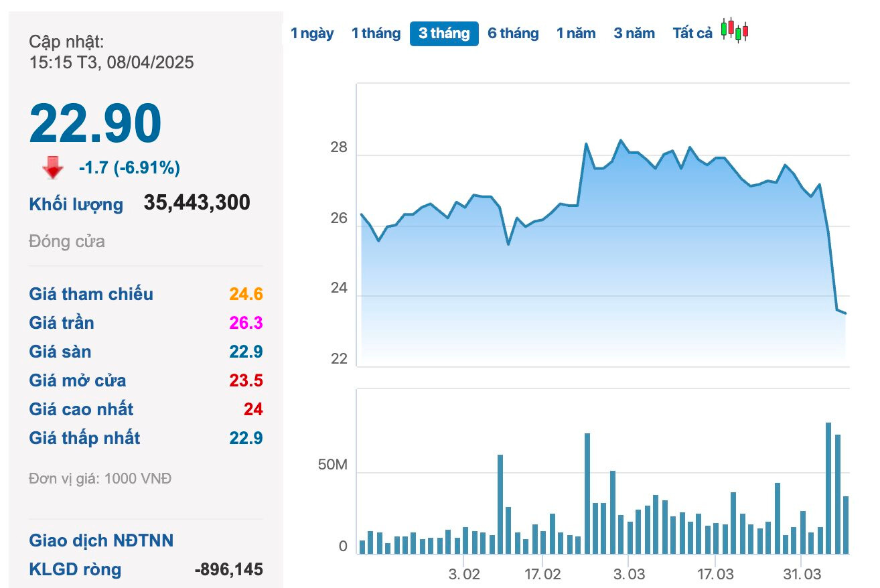The image size is (880, 588).
Task: Click the Giao dịch NĐTNN heading
Action: pos(101,540)
